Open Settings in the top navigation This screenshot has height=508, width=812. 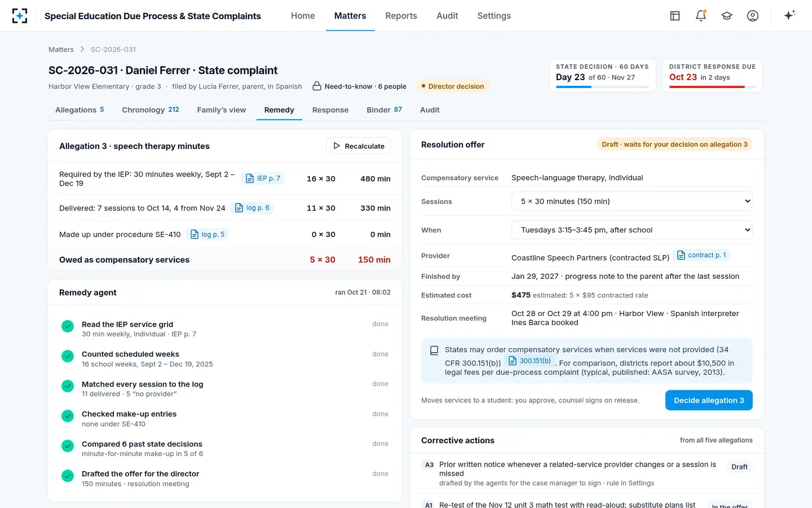494,16
